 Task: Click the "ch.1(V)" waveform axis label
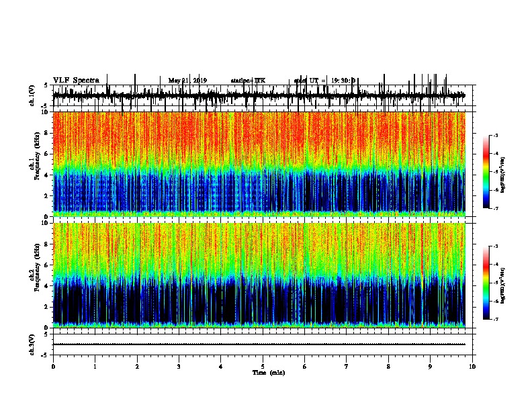[32, 95]
